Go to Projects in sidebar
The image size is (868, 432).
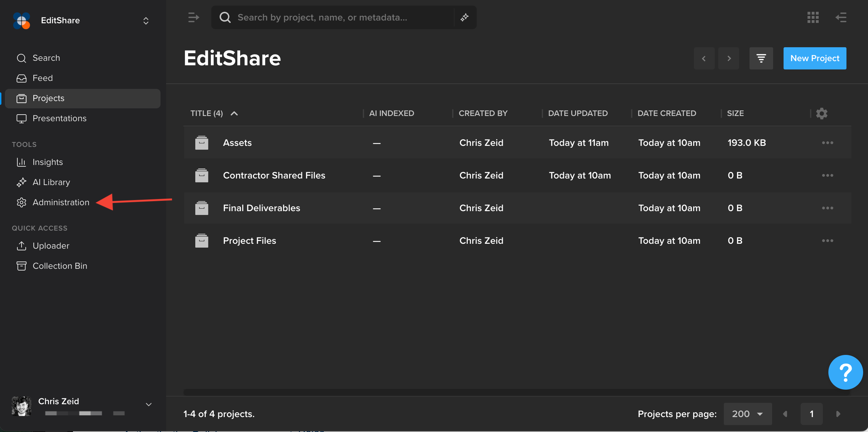click(x=82, y=98)
